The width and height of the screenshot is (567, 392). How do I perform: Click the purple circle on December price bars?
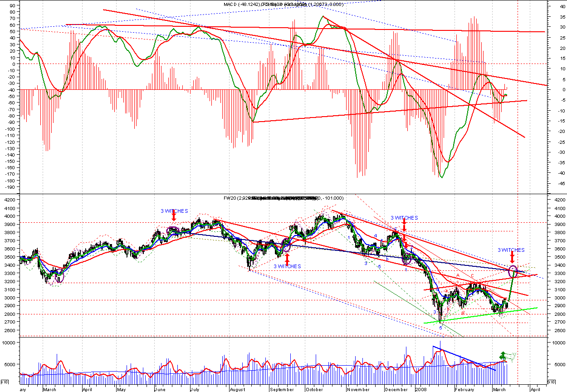[406, 259]
